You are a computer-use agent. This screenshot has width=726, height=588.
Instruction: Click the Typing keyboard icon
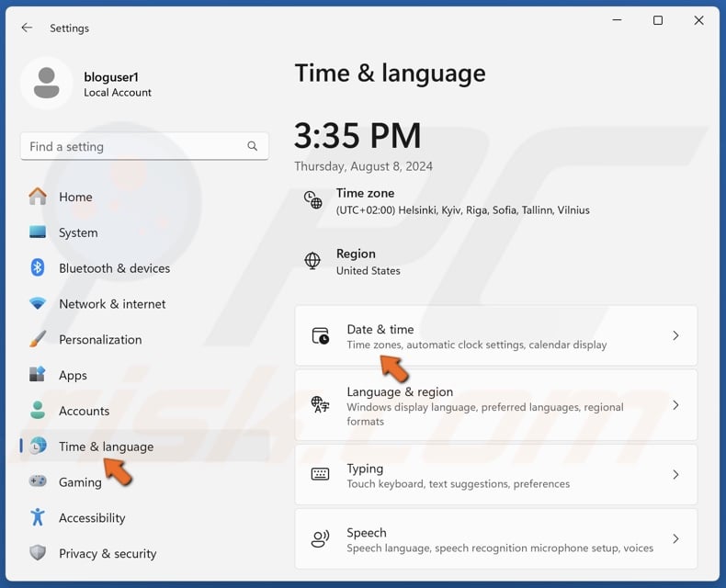(320, 474)
